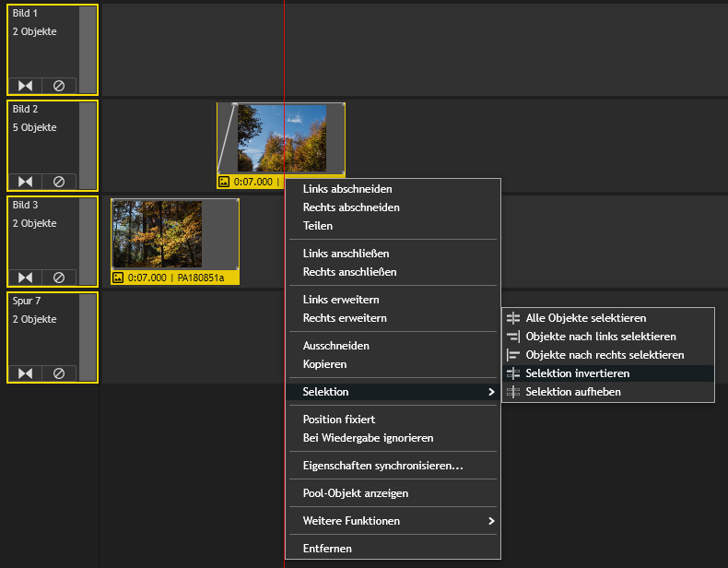Toggle 'Position fixiert' in the context menu
The image size is (728, 568).
click(338, 420)
